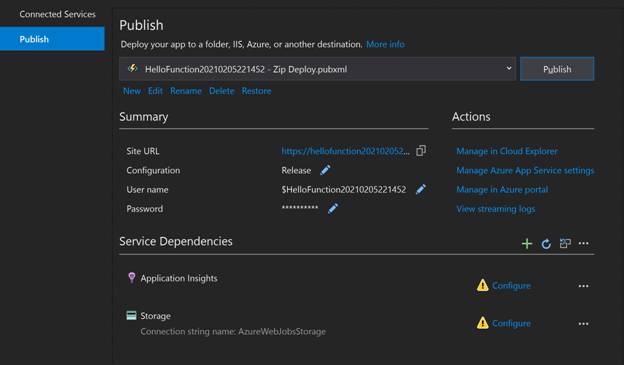Switch to the Connected Services tab

(x=57, y=14)
